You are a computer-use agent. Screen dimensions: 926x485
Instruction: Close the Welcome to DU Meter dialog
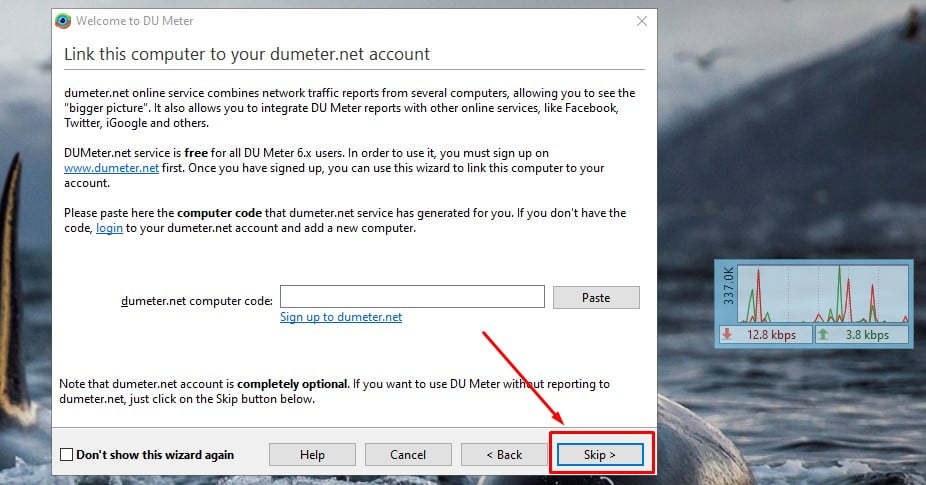click(642, 21)
